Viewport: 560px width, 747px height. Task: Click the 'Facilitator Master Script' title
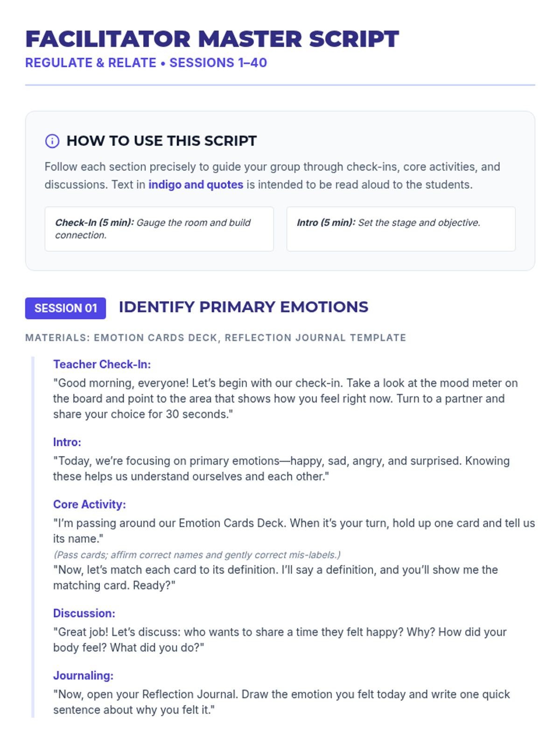(212, 39)
